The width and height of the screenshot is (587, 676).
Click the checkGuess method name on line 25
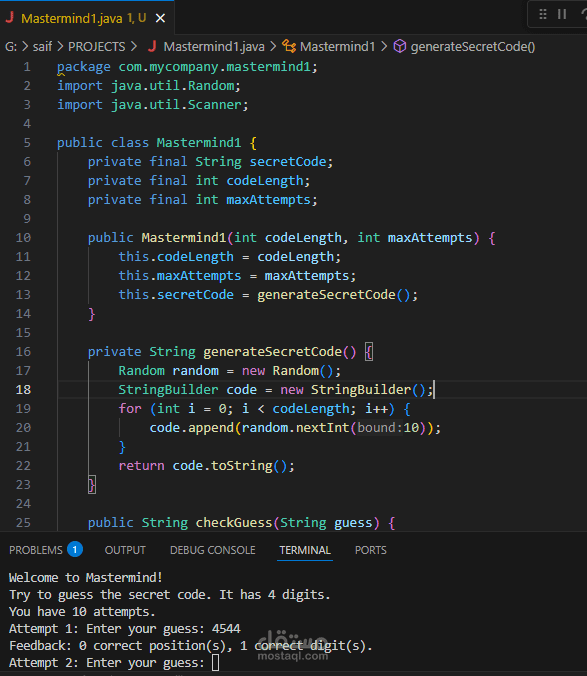click(234, 523)
